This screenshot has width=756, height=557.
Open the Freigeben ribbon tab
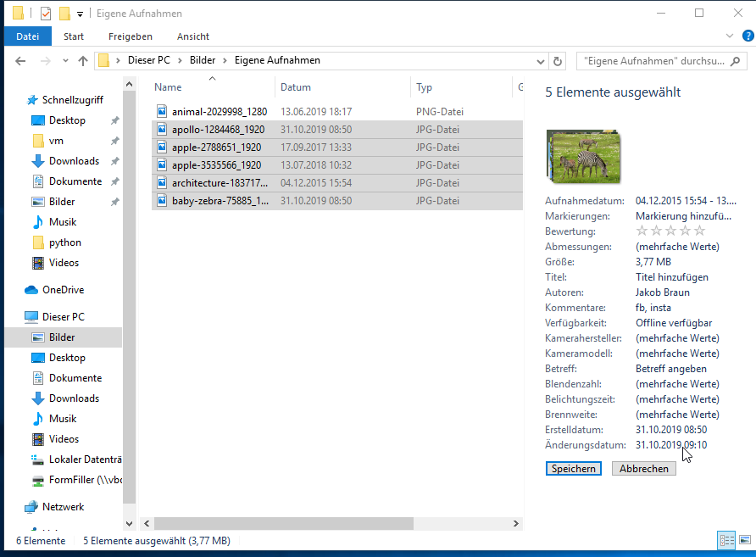131,36
